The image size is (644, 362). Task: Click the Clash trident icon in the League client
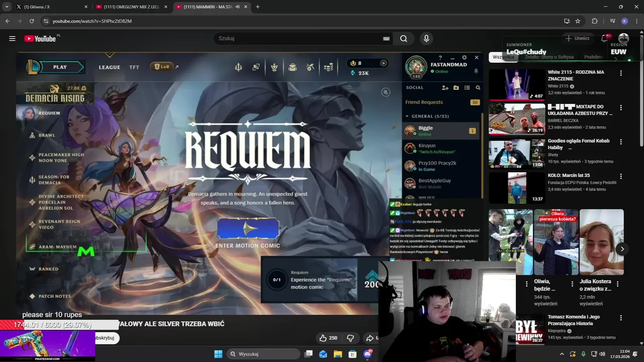tap(238, 67)
